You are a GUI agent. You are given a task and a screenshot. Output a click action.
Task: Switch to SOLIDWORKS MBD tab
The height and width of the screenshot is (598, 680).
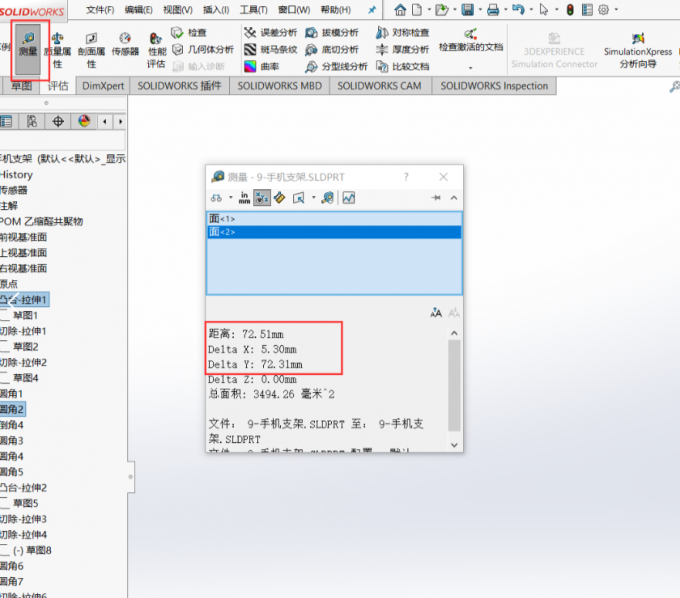279,86
